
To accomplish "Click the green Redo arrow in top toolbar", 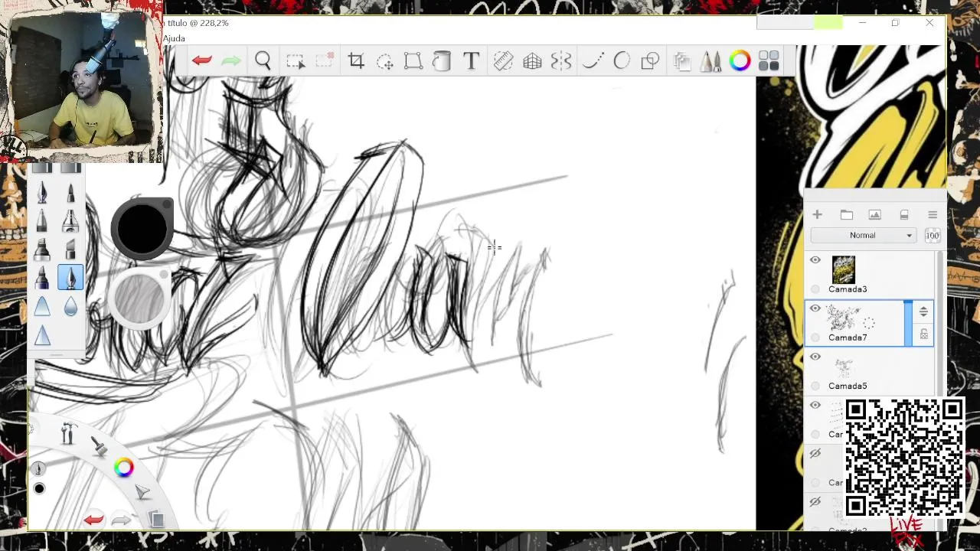I will (231, 60).
